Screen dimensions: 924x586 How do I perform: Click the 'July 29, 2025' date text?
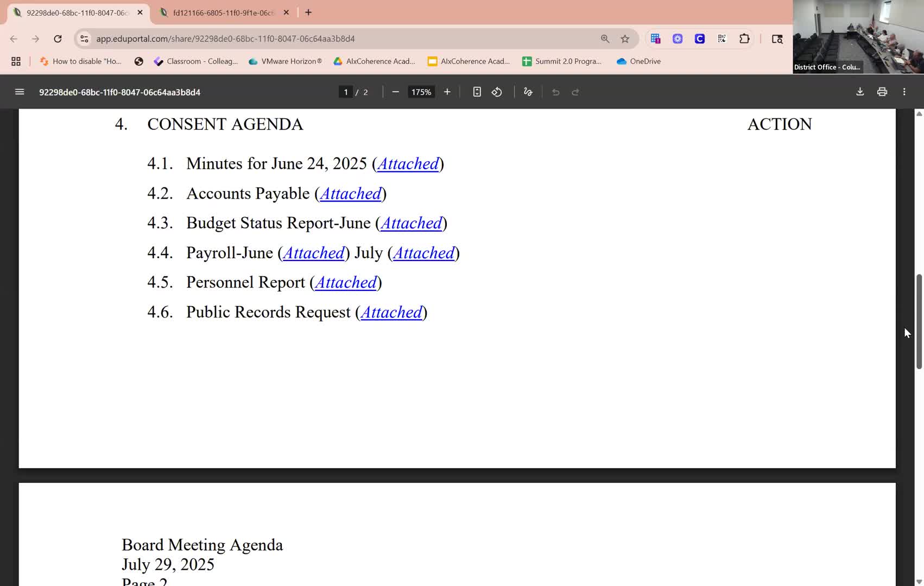point(168,565)
